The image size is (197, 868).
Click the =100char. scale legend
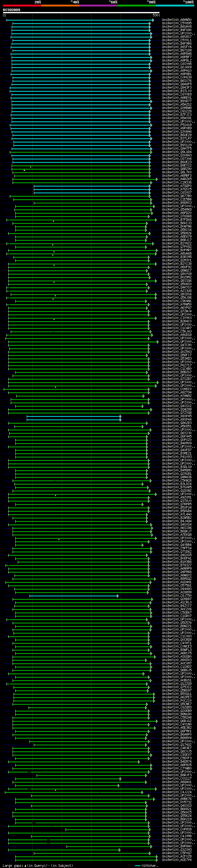pos(147,865)
